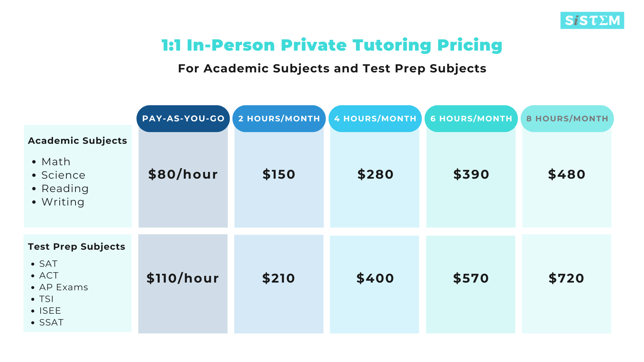Choose the $400 test prep price
The width and height of the screenshot is (644, 362).
pos(375,279)
